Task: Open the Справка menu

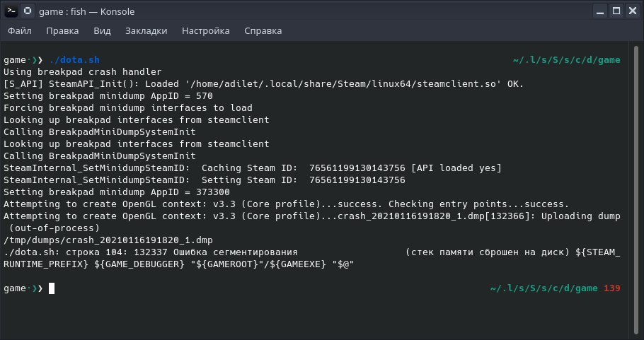Action: point(263,31)
